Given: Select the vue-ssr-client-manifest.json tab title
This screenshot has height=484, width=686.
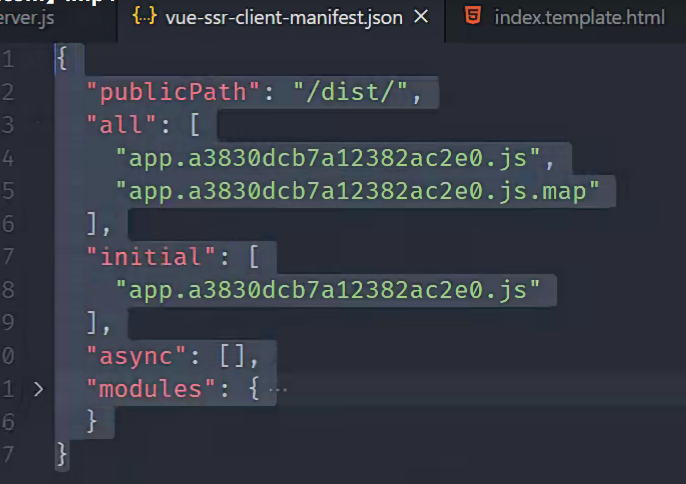Looking at the screenshot, I should tap(284, 17).
